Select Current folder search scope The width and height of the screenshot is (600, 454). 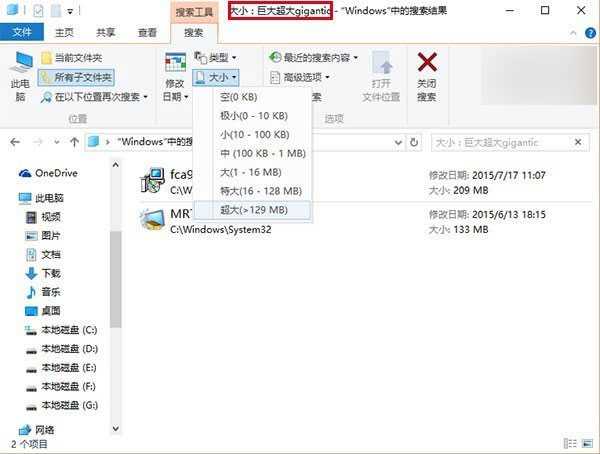pos(72,58)
